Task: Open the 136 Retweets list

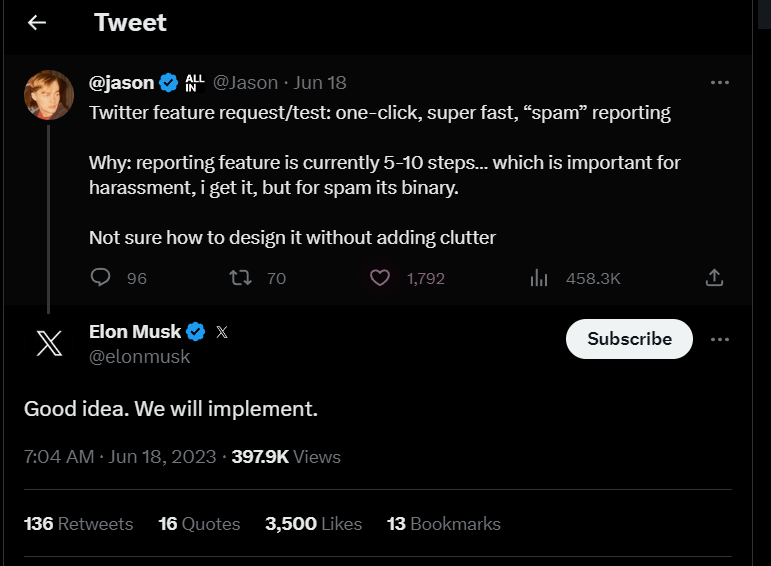Action: tap(78, 524)
